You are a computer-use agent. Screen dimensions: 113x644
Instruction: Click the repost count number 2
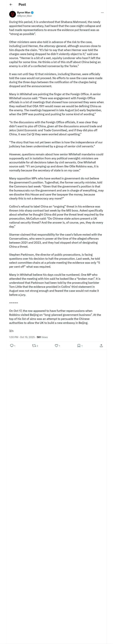(37, 346)
